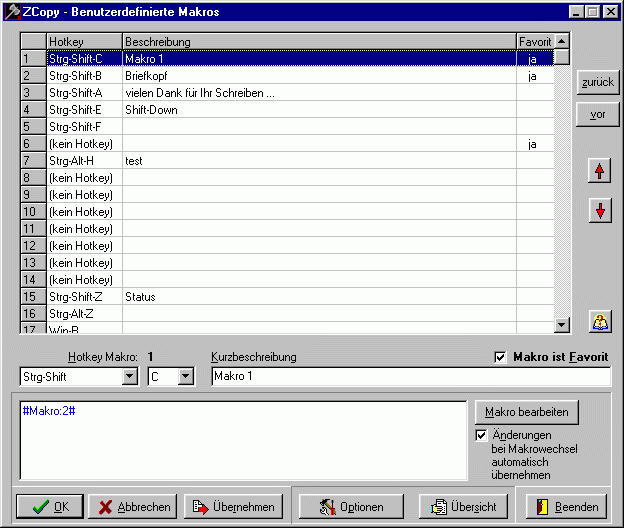Click the Kurzbeschreibung text field
624x528 pixels.
tap(410, 377)
